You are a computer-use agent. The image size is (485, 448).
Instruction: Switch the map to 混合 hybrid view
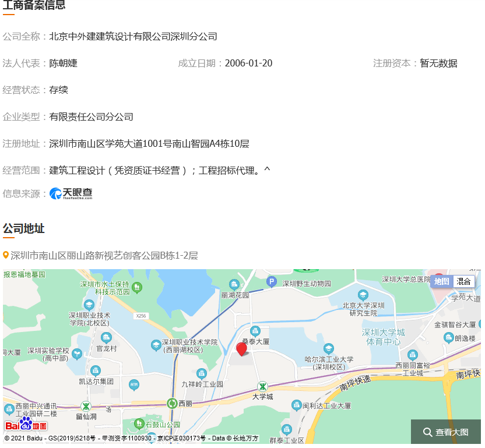(463, 281)
